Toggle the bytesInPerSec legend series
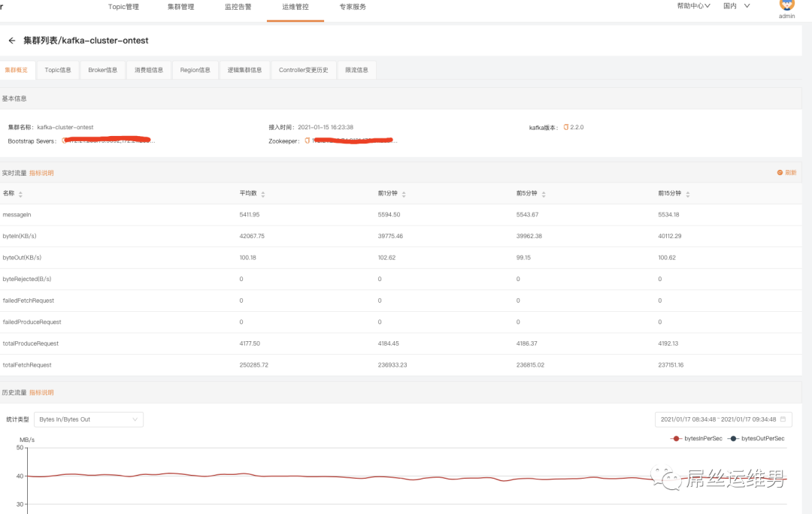This screenshot has height=514, width=812. tap(696, 438)
